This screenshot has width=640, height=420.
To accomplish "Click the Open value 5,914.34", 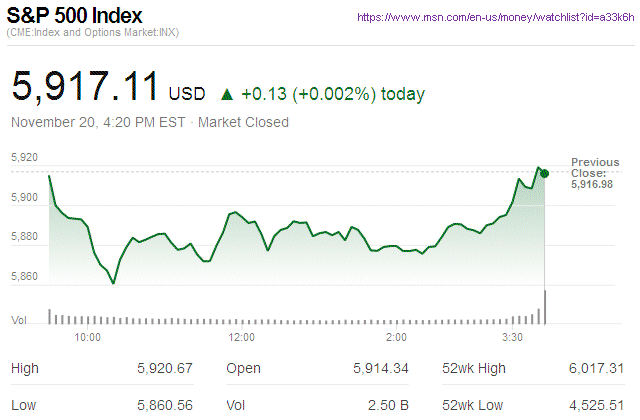I will click(x=381, y=369).
